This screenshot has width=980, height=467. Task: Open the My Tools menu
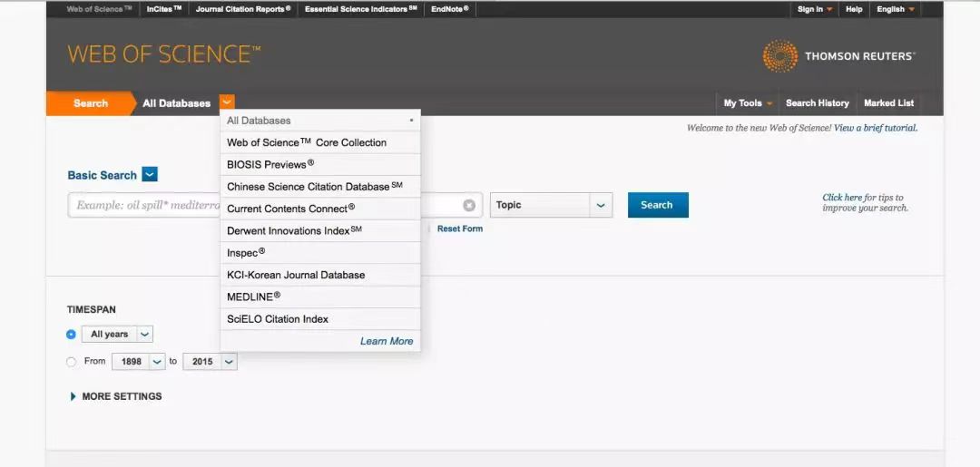click(748, 103)
